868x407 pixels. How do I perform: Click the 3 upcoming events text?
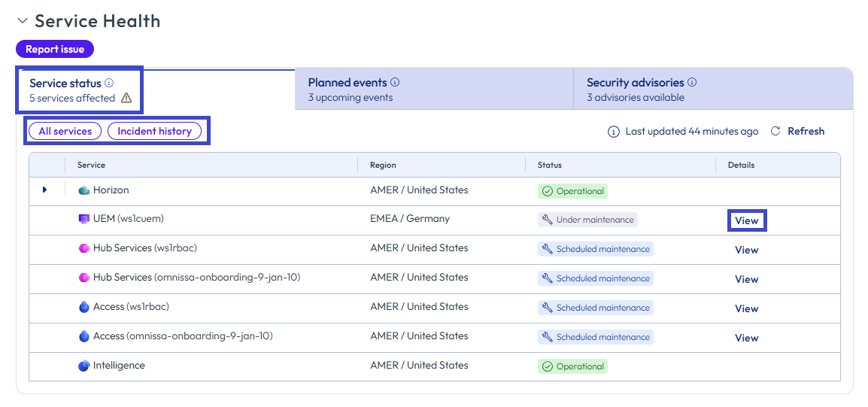[351, 98]
